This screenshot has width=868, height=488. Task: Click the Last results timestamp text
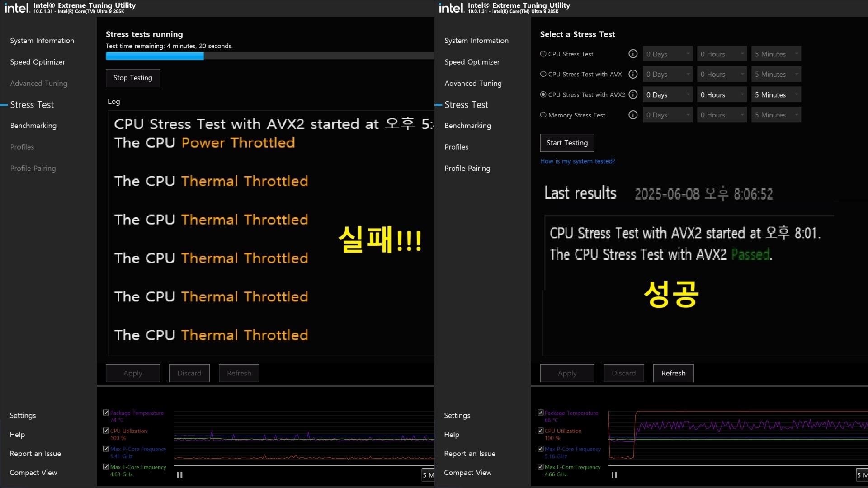coord(704,194)
